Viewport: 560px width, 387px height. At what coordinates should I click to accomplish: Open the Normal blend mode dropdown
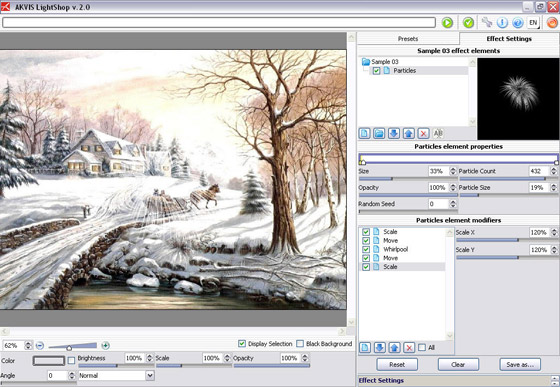point(116,376)
